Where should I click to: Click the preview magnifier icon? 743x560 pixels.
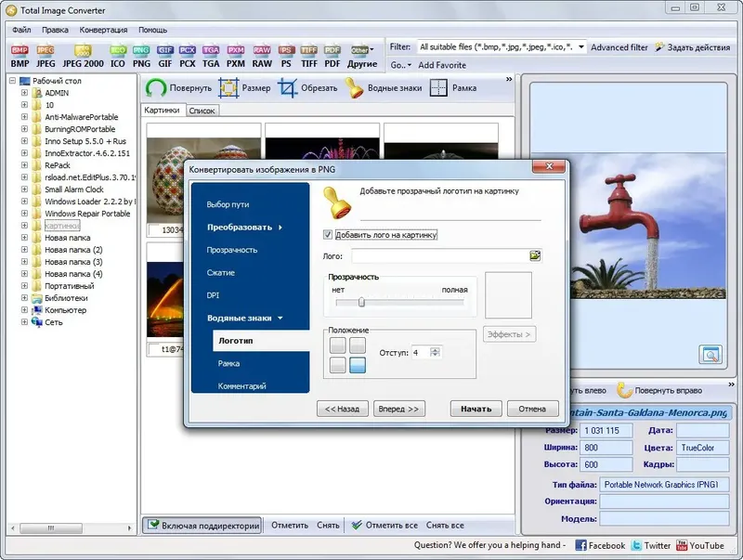[x=710, y=355]
